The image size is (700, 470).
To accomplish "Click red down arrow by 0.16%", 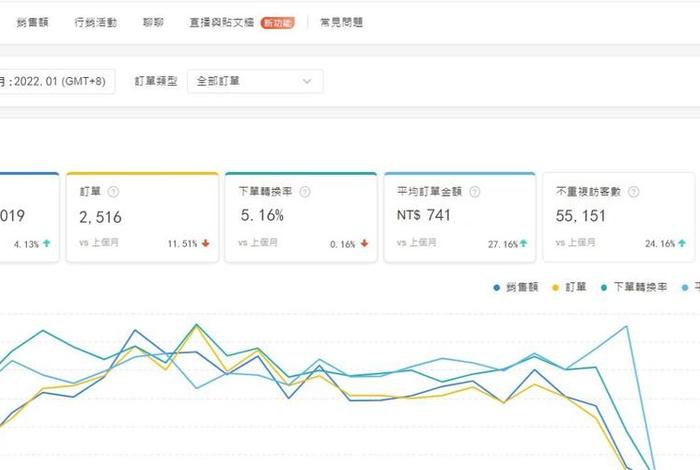I will coord(364,243).
